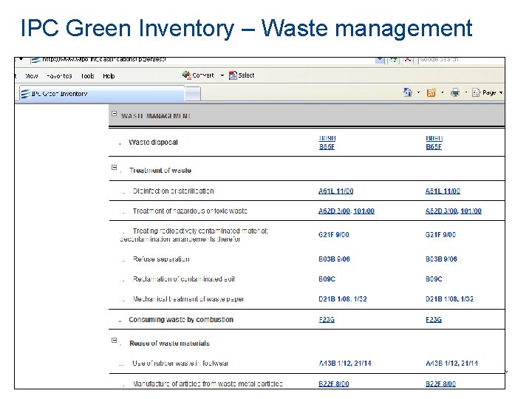Screen dimensions: 532x399
Task: Collapse the Reuse of waste materials section
Action: click(115, 341)
